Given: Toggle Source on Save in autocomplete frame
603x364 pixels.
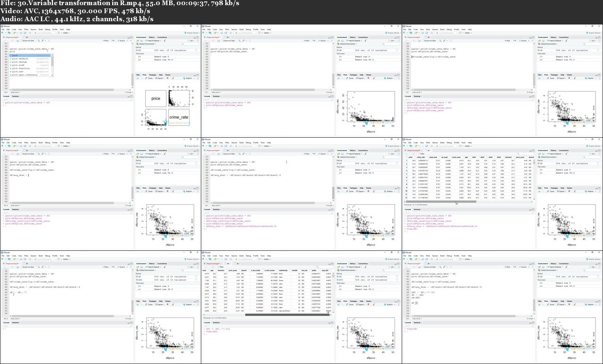Looking at the screenshot, I should (x=27, y=41).
